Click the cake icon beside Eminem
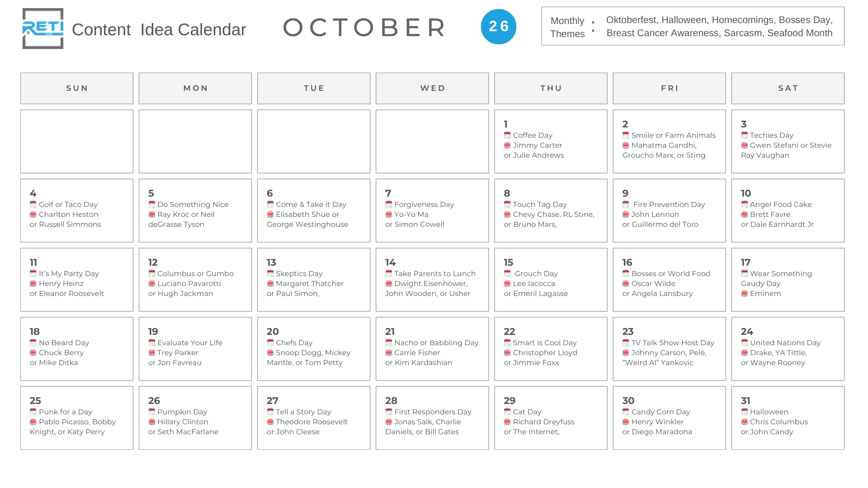Screen dimensions: 868x488 pyautogui.click(x=744, y=293)
